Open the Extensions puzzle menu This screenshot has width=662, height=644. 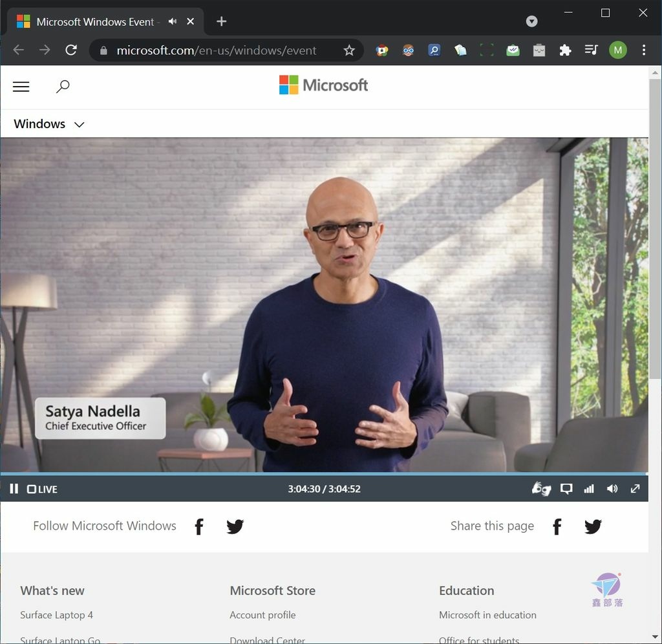tap(565, 50)
